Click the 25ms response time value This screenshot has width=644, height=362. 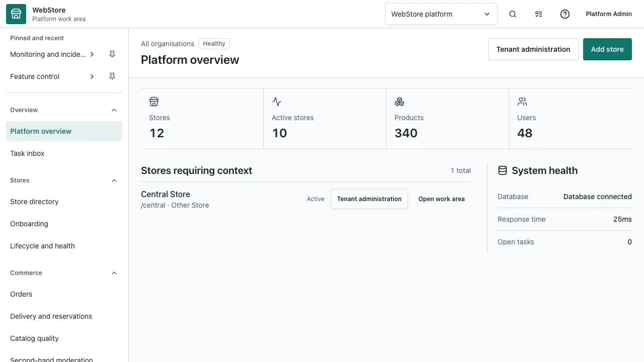(622, 219)
